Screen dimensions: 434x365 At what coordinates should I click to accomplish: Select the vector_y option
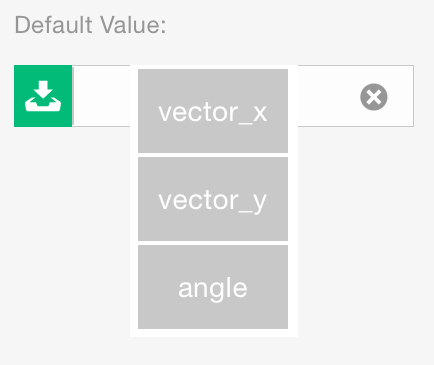[213, 199]
